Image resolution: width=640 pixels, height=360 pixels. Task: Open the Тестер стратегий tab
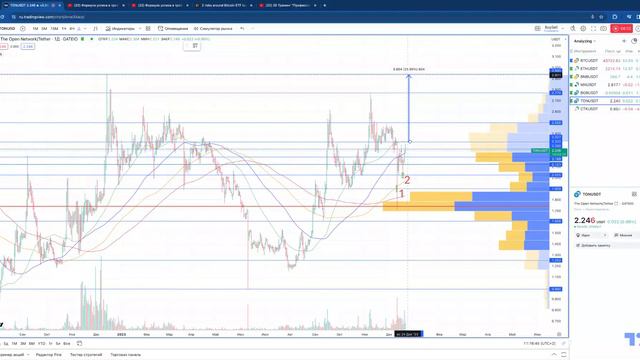pos(86,355)
